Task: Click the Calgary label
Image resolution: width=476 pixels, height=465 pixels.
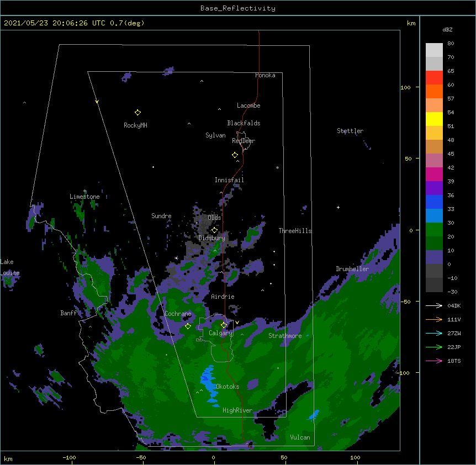Action: pyautogui.click(x=220, y=333)
